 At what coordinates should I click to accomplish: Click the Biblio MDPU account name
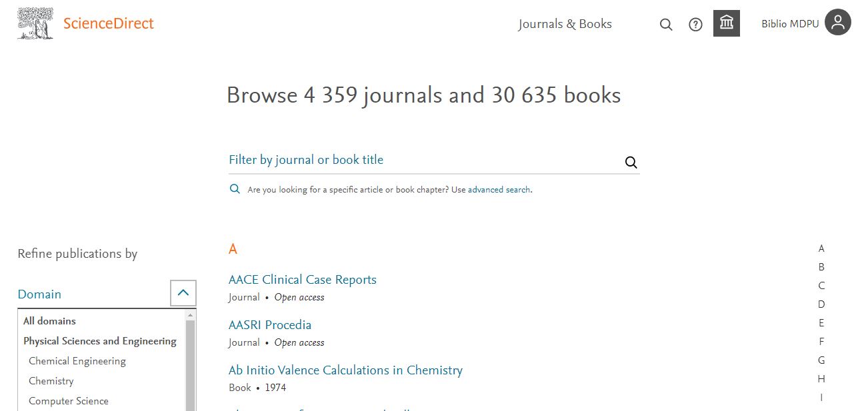[x=790, y=24]
